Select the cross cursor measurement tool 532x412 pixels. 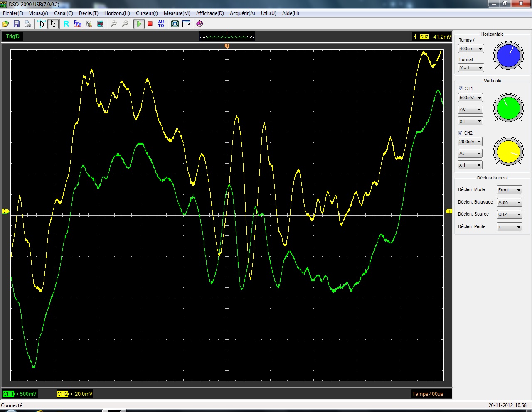click(x=42, y=24)
